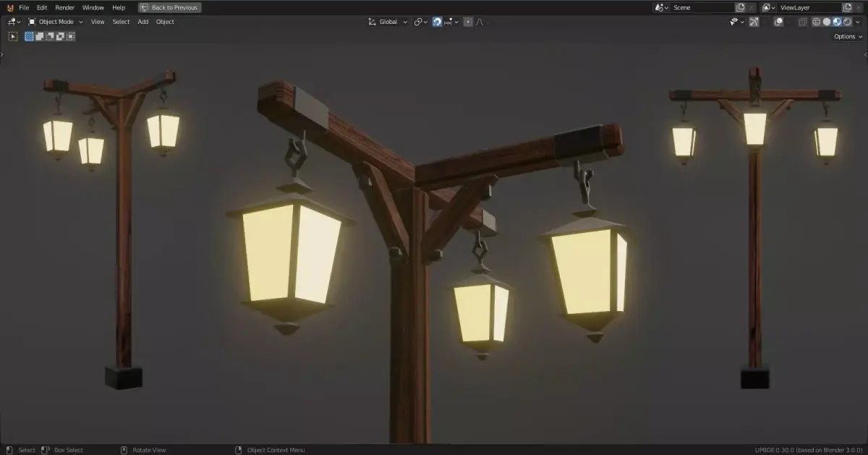
Task: Open the viewport Select menu
Action: click(x=121, y=22)
